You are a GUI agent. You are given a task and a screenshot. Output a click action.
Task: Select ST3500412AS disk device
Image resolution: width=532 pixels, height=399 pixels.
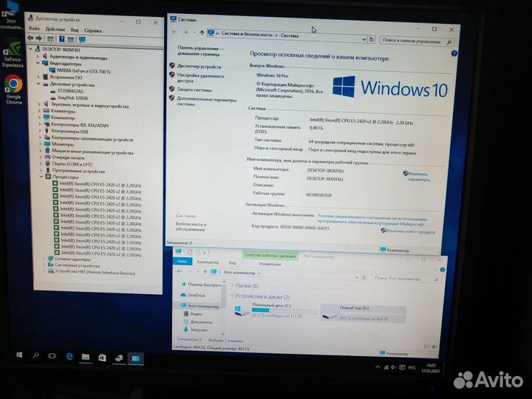[70, 91]
